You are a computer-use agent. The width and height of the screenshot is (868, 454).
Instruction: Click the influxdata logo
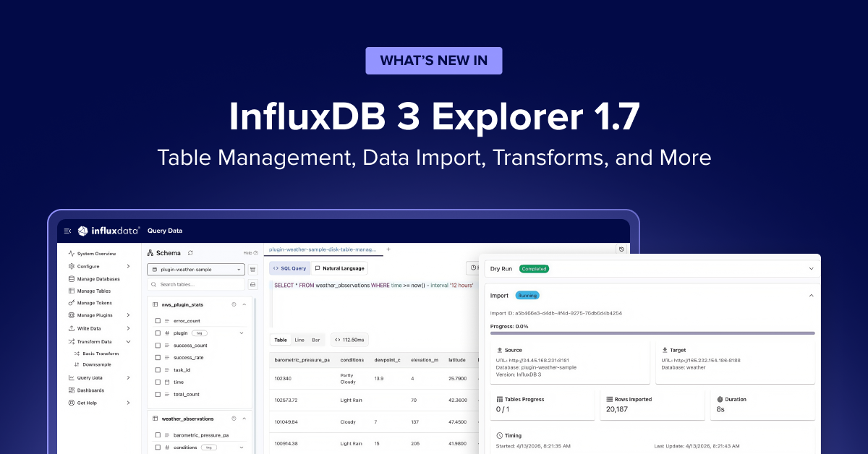pos(109,231)
